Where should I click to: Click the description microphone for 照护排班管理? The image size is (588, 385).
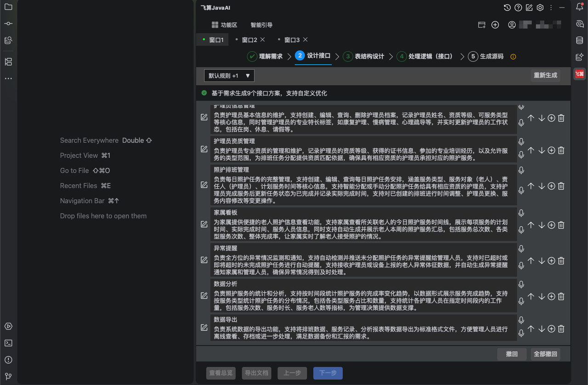tap(521, 190)
